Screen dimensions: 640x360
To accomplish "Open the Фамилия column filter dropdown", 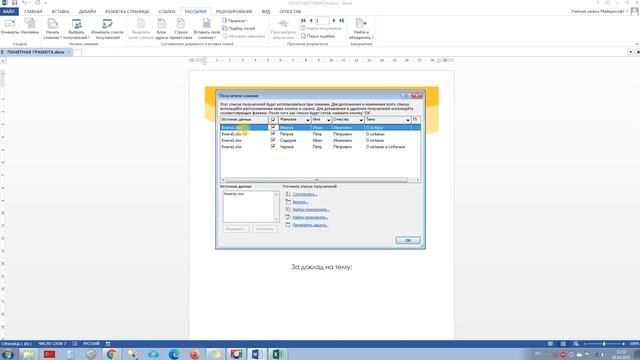I will click(x=308, y=120).
